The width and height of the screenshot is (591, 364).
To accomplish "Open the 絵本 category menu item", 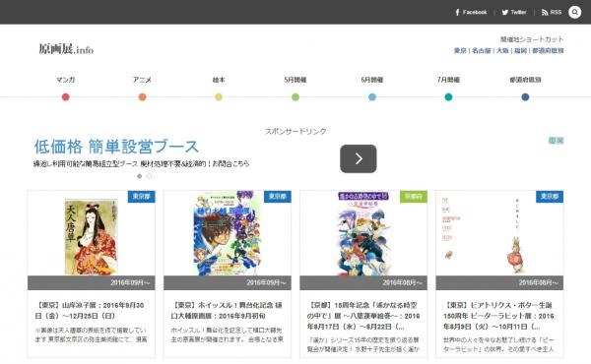I will coord(219,80).
